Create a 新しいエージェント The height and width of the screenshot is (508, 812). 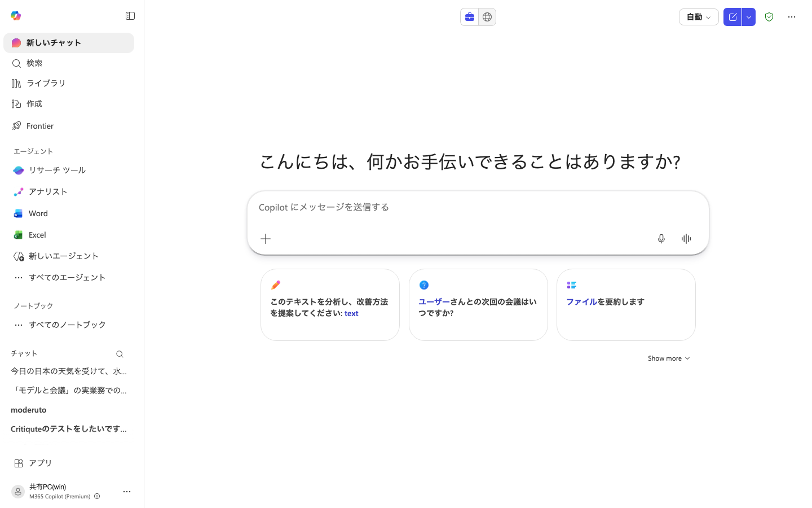[x=64, y=256]
